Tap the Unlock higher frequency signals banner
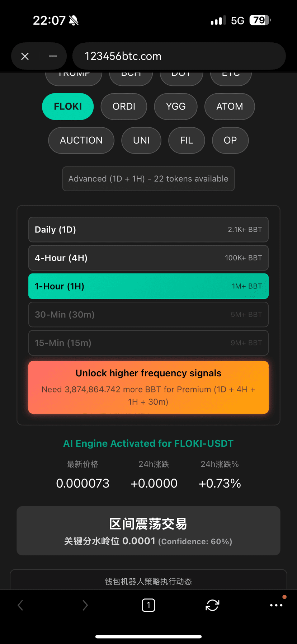297x644 pixels. point(148,387)
